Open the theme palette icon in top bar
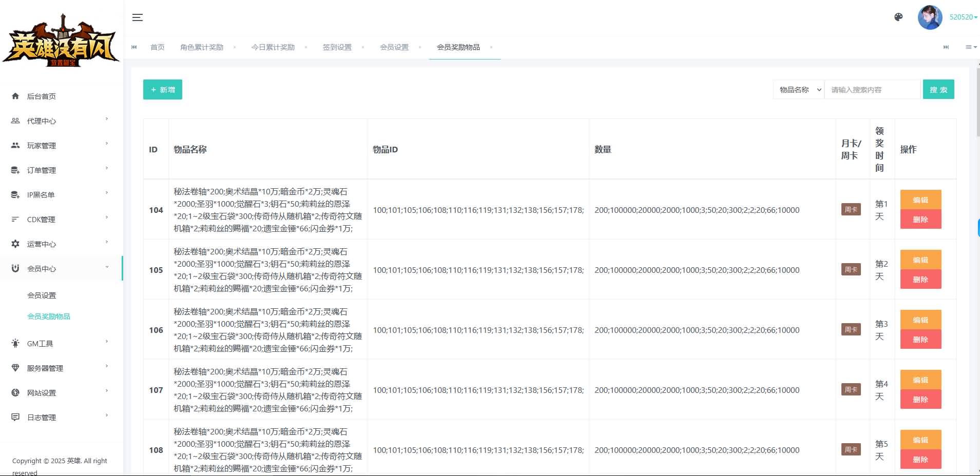 click(898, 17)
